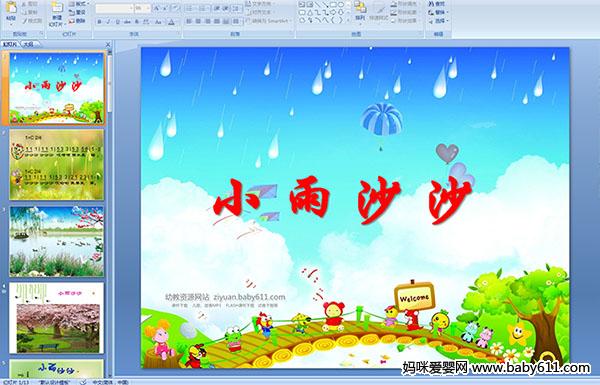Open the font size dropdown

[x=142, y=8]
